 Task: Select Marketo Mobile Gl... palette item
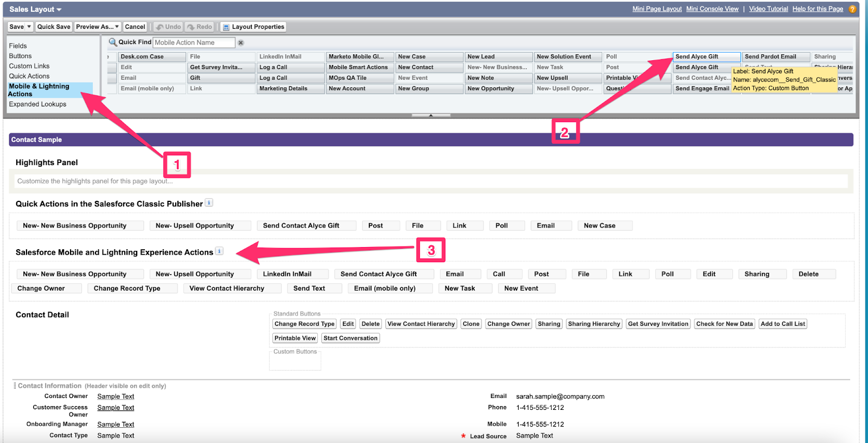coord(360,56)
